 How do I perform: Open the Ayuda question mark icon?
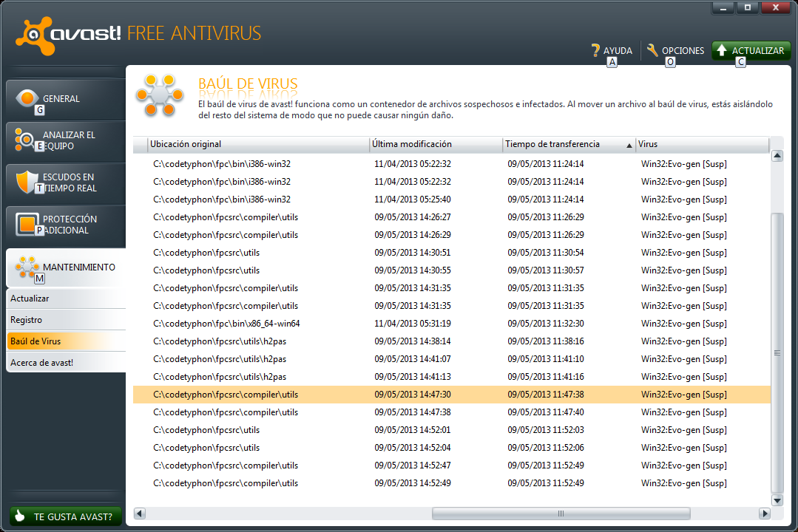[x=595, y=50]
